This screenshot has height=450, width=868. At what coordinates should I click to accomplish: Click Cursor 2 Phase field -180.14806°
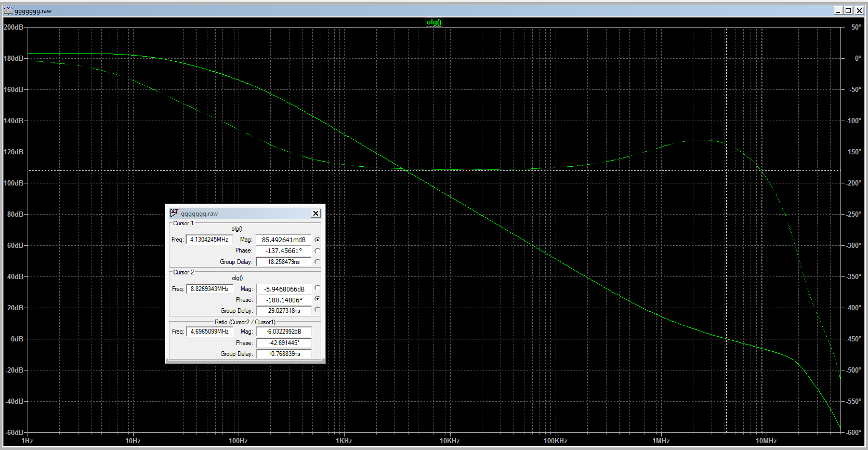point(284,300)
